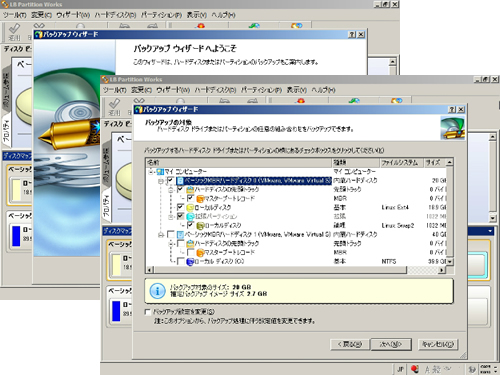Viewport: 500px width, 375px height.
Task: Check the hard disk 1 checkbox
Action: click(170, 235)
